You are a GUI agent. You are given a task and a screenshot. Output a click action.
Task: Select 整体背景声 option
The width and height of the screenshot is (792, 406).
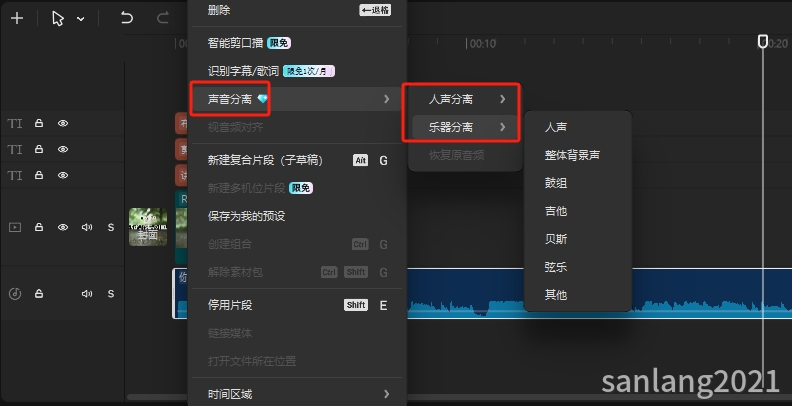578,155
